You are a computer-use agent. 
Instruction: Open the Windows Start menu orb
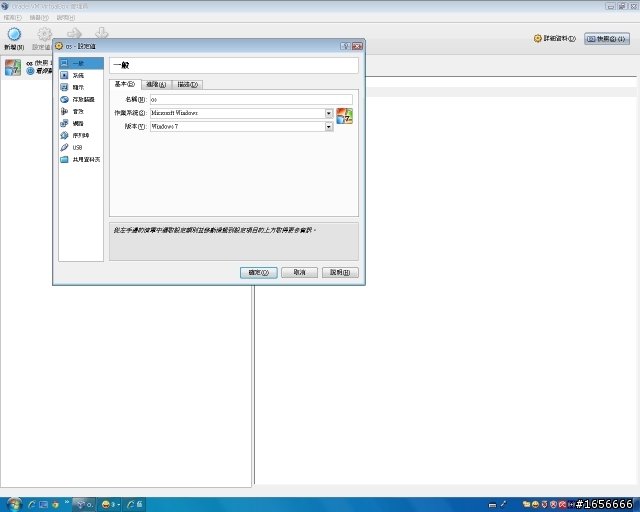click(x=14, y=505)
